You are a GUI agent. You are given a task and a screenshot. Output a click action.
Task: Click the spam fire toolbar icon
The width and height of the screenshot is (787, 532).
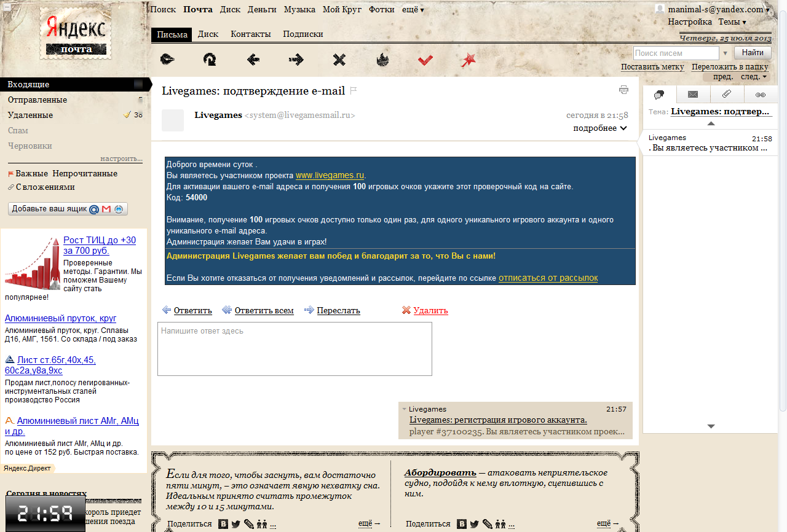(x=382, y=60)
